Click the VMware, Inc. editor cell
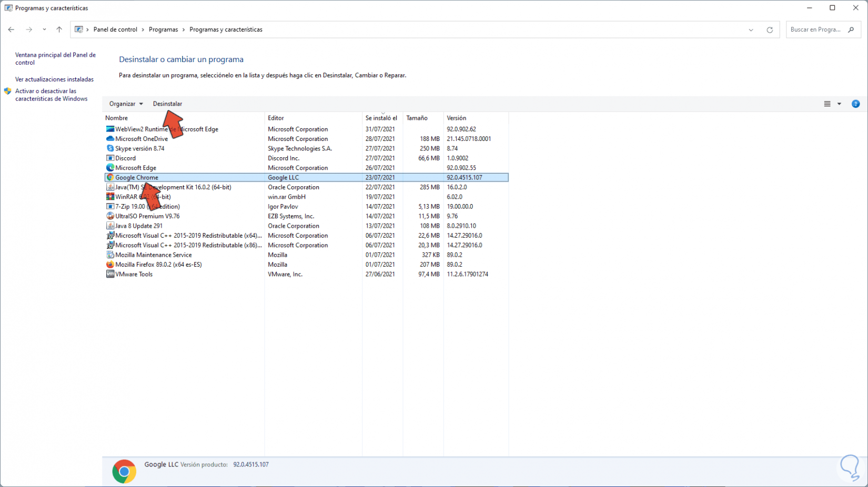The height and width of the screenshot is (487, 868). click(285, 274)
